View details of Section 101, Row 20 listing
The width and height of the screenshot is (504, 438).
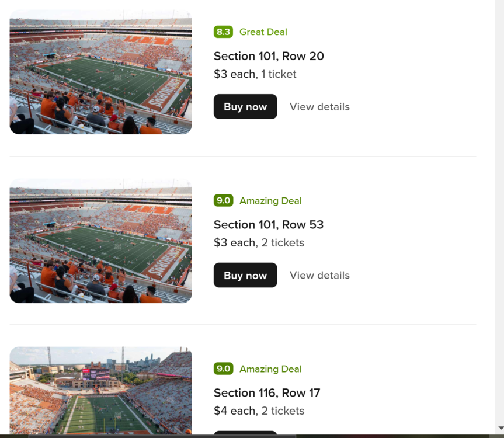pyautogui.click(x=319, y=107)
